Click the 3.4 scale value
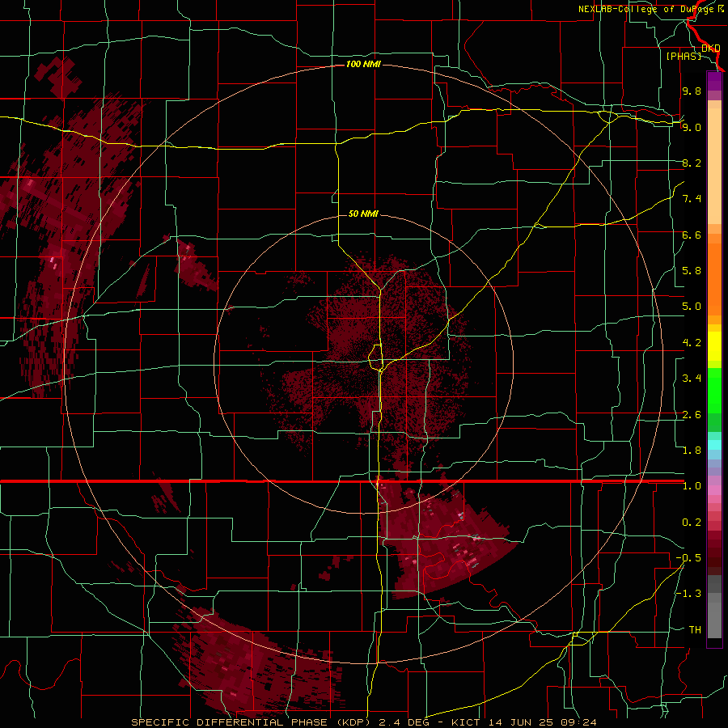Image resolution: width=728 pixels, height=728 pixels. (x=692, y=379)
